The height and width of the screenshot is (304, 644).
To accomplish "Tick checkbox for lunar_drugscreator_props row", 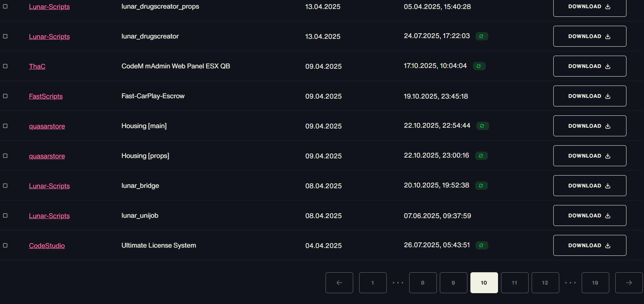I will 5,6.
